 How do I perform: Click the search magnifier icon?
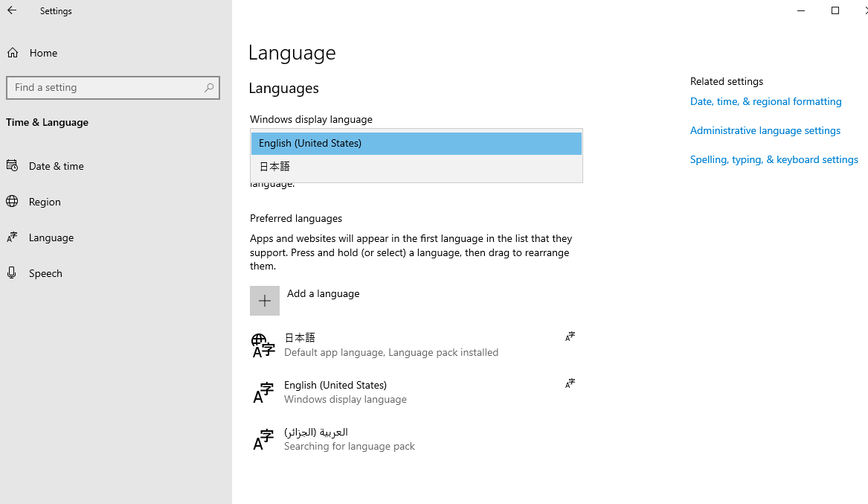[209, 88]
